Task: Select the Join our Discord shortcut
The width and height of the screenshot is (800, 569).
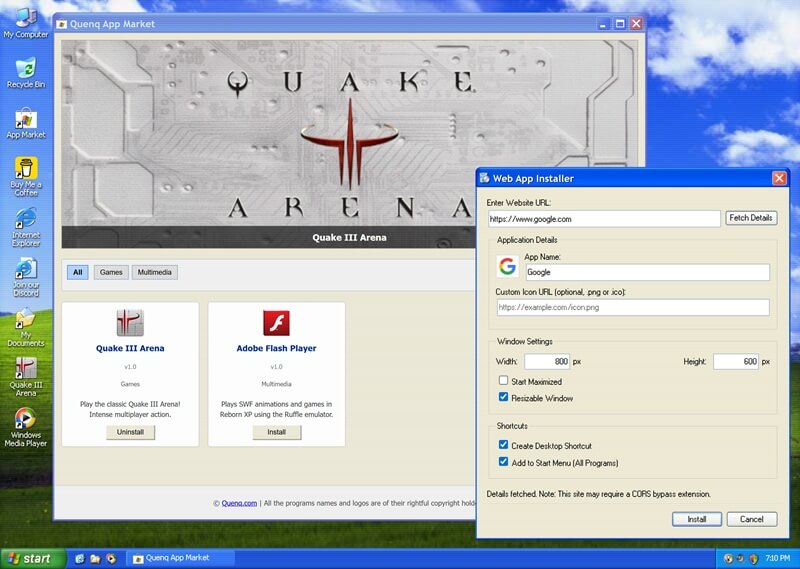Action: 26,277
